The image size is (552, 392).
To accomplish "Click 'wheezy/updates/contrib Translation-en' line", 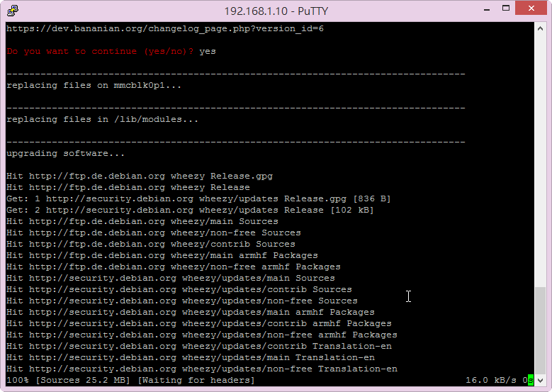I will coord(199,346).
